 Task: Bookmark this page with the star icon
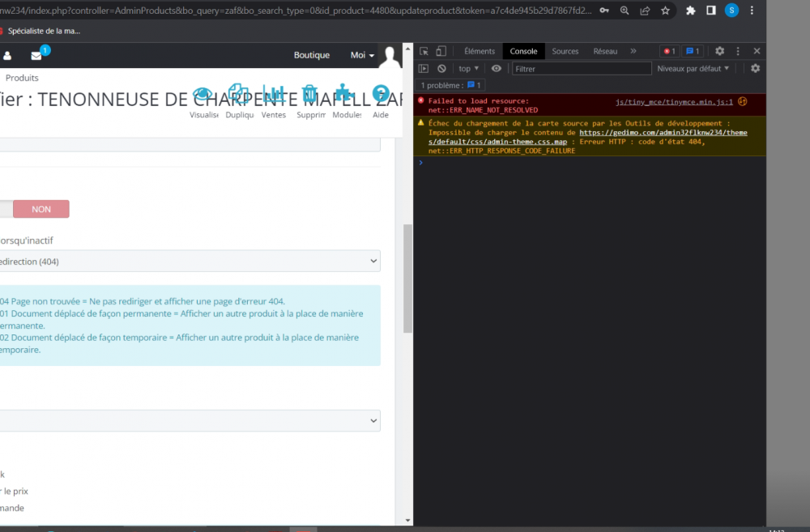pyautogui.click(x=665, y=11)
